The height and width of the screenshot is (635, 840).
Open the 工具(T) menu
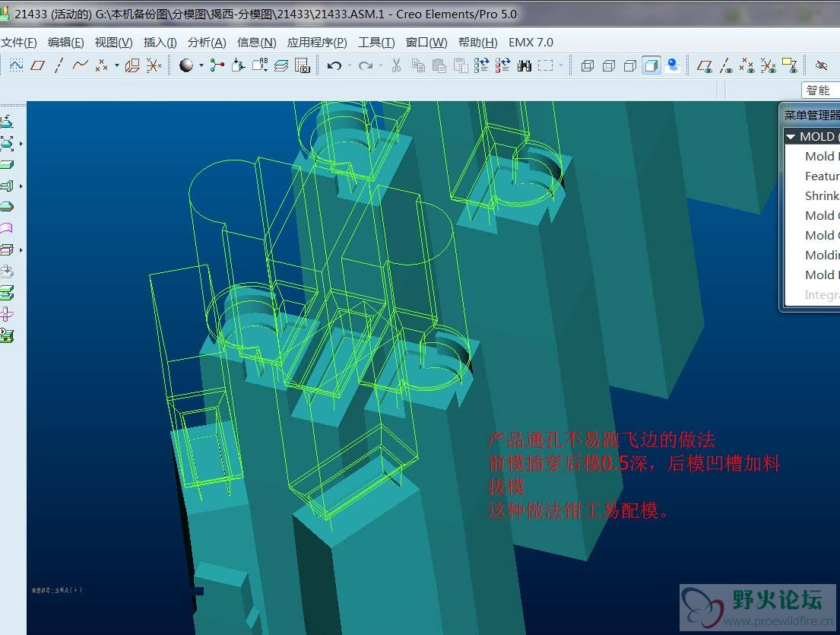coord(376,43)
